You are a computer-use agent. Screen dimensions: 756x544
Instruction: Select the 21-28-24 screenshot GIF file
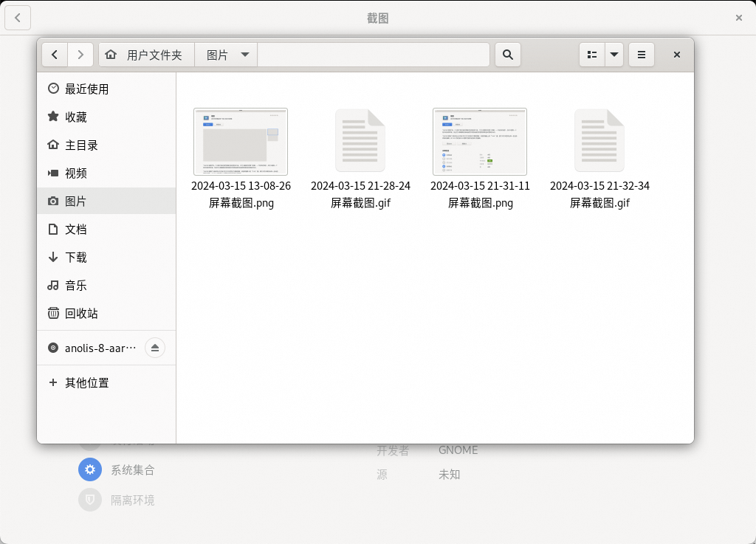coord(360,140)
